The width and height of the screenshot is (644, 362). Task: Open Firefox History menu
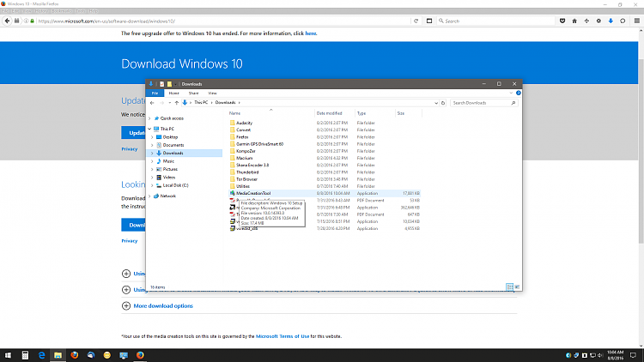click(41, 11)
